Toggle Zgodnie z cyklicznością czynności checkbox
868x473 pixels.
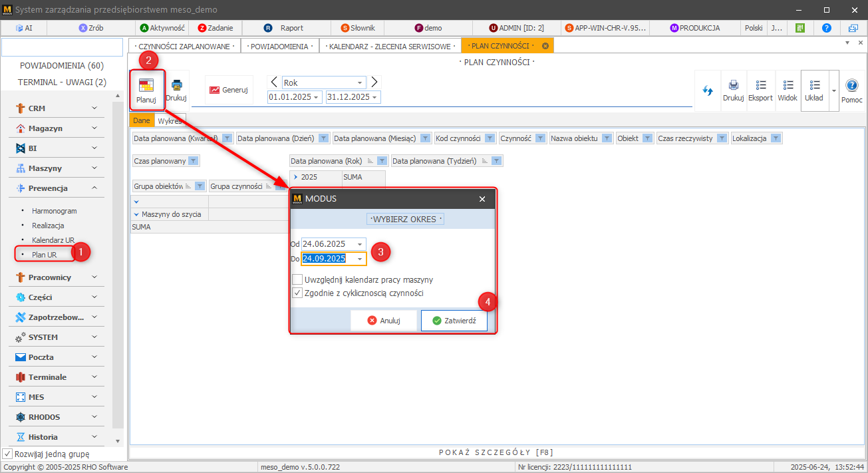click(x=297, y=293)
